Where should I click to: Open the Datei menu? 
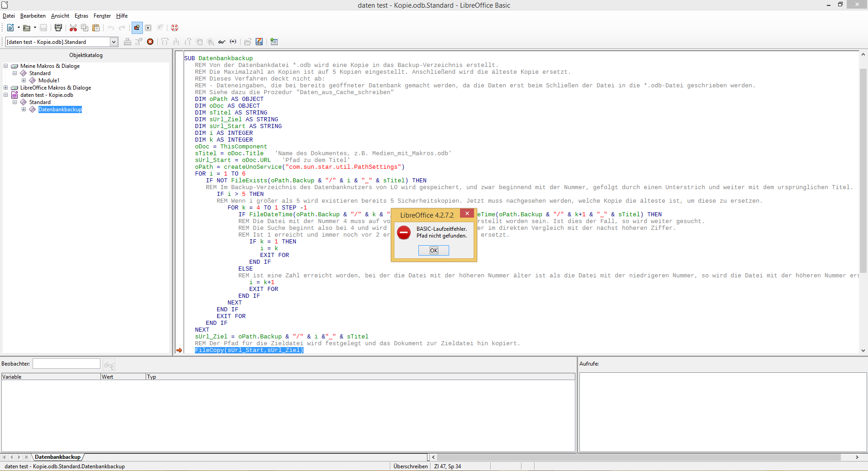[x=9, y=16]
